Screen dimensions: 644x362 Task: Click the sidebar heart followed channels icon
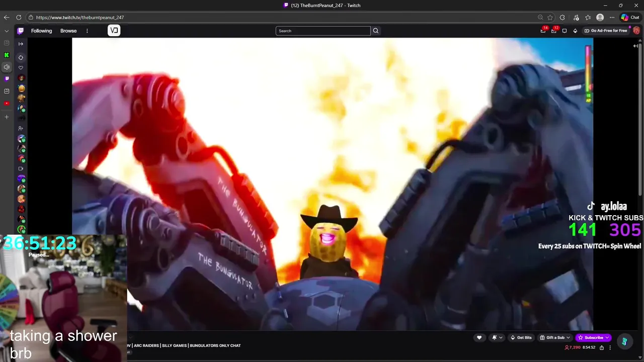[x=21, y=67]
